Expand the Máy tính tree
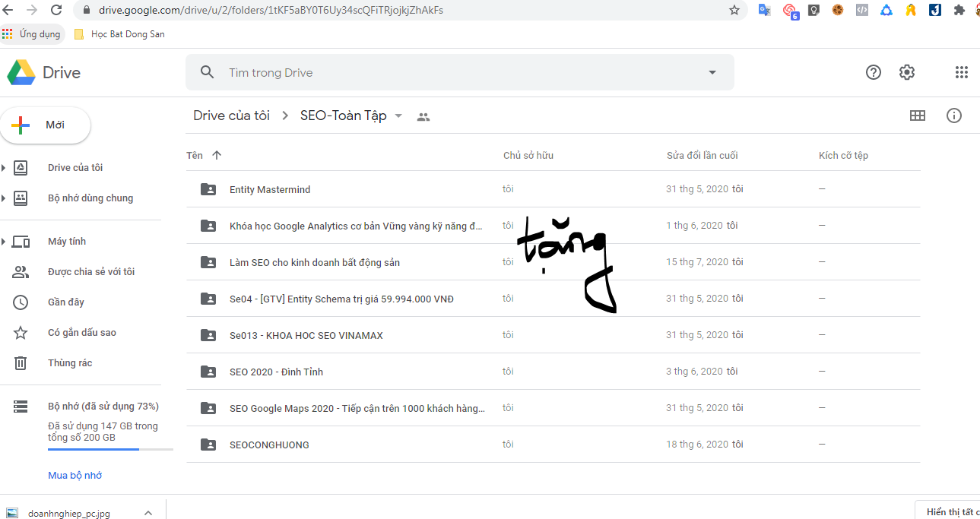 tap(3, 242)
